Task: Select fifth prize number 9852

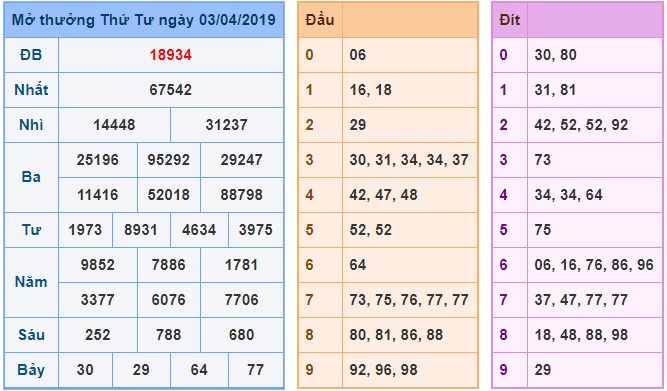Action: click(97, 265)
